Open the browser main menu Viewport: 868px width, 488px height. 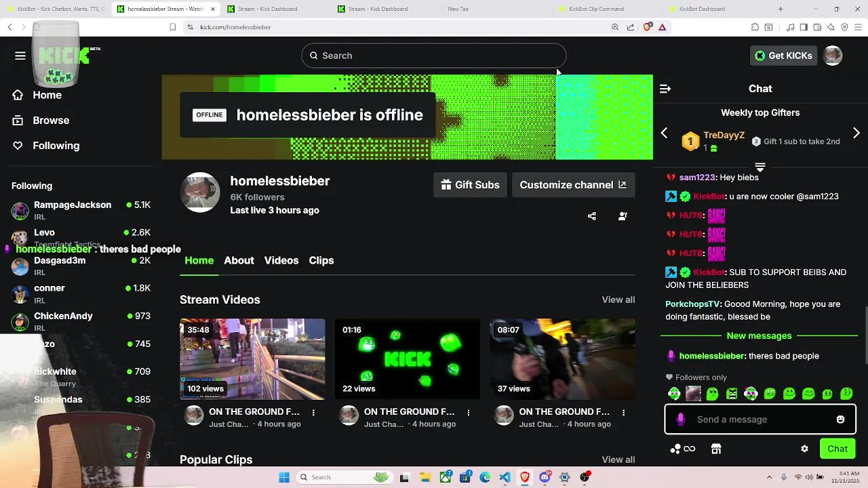(x=858, y=27)
